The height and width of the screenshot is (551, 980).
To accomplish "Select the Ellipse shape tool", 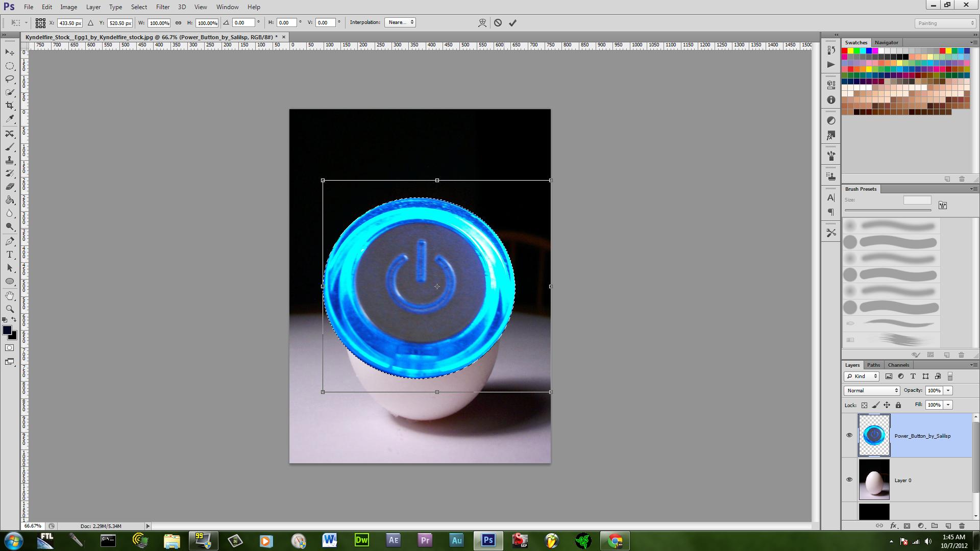I will (10, 281).
